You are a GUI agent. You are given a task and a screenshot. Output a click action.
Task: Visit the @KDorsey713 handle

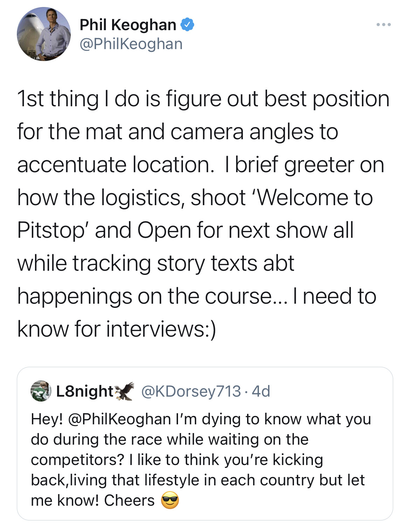191,391
